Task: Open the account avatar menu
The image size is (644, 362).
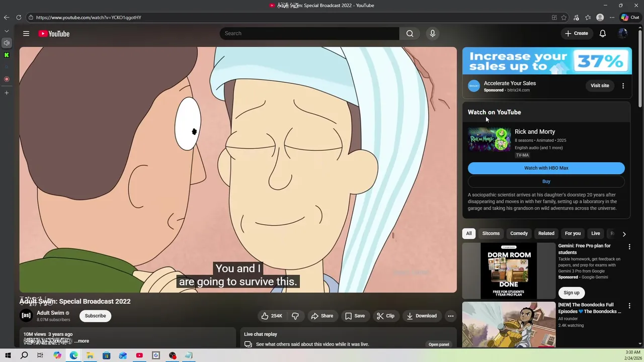Action: pyautogui.click(x=623, y=34)
